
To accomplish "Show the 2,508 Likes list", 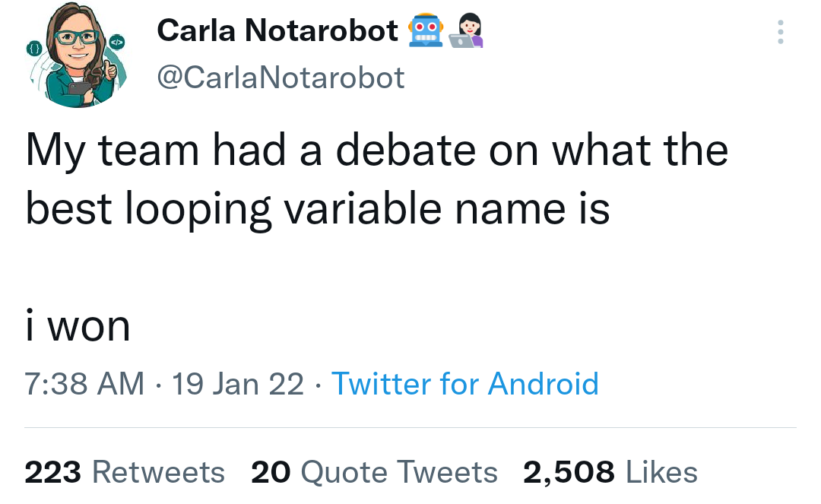I will pyautogui.click(x=610, y=472).
